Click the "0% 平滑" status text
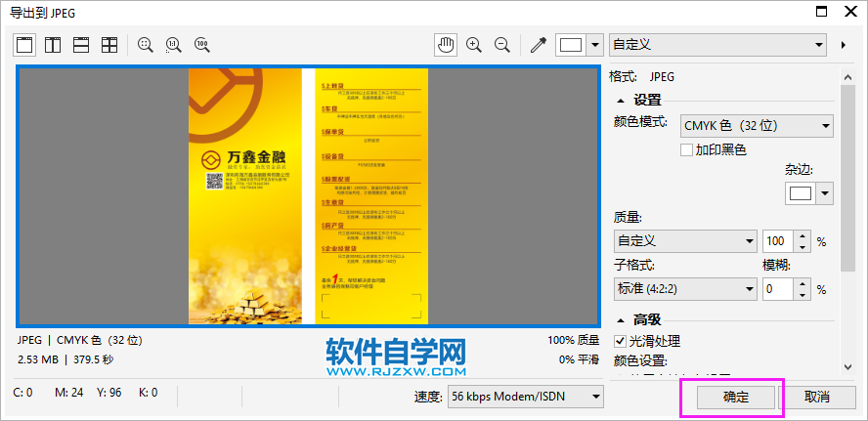The height and width of the screenshot is (421, 868). pos(579,359)
